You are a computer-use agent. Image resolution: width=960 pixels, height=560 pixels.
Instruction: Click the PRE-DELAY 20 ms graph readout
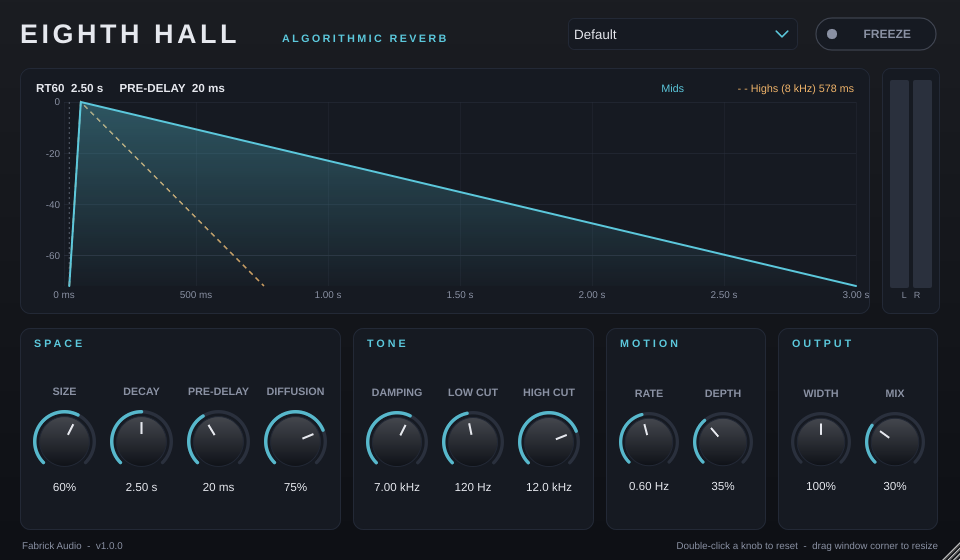click(172, 88)
